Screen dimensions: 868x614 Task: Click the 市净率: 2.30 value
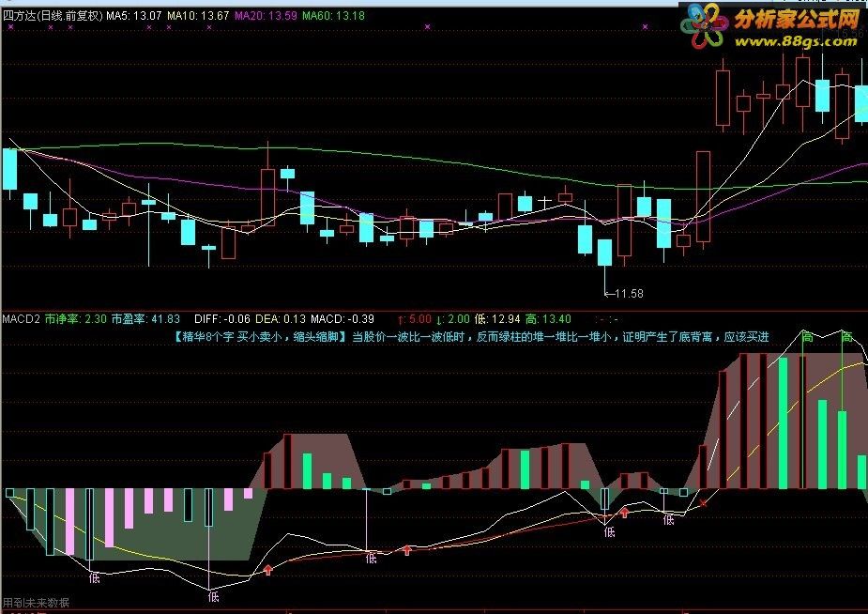(75, 319)
